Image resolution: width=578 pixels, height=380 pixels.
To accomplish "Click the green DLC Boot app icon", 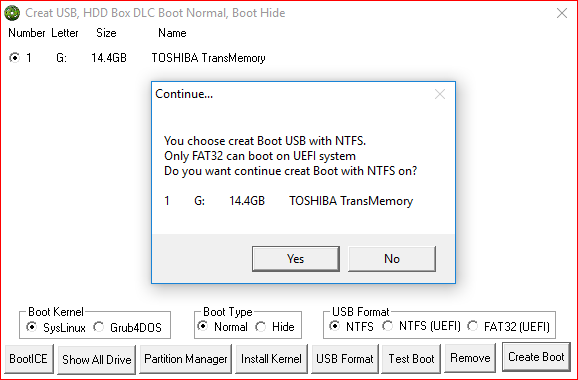I will click(x=12, y=13).
